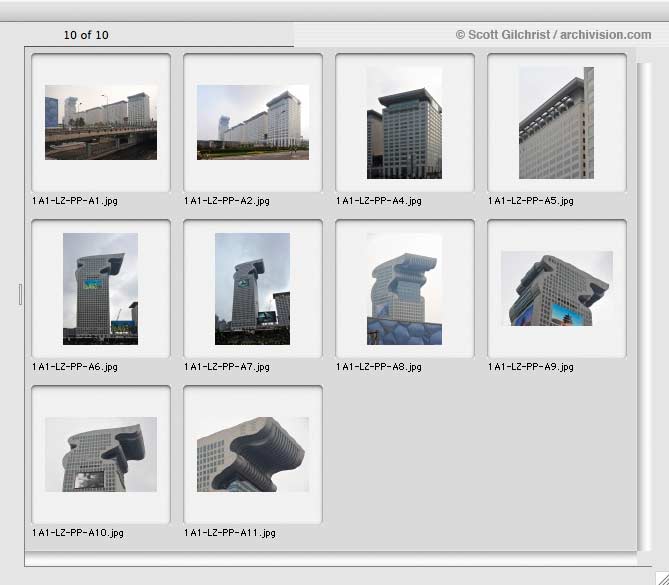Click the 1A1-LZ-PP-A8.jpg thumbnail
This screenshot has width=669, height=585.
404,289
